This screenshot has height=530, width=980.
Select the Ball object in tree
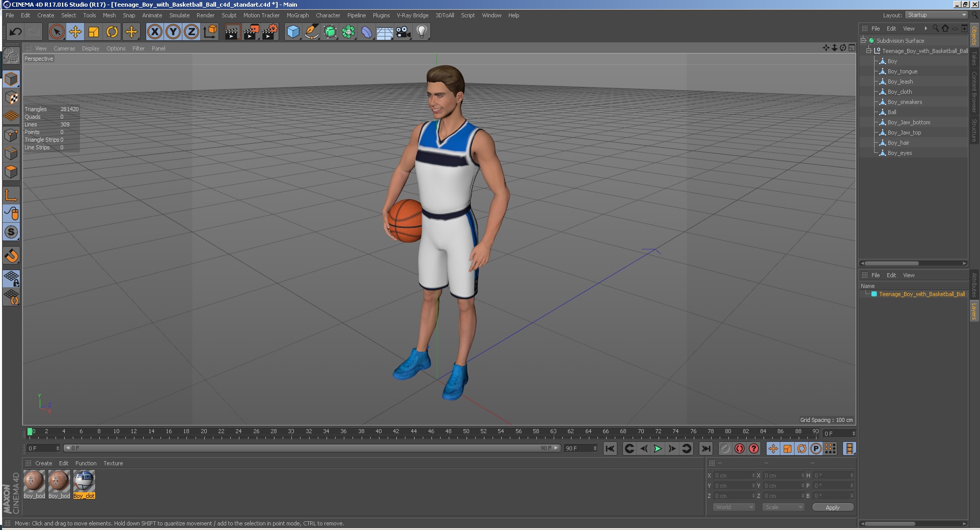[x=892, y=112]
